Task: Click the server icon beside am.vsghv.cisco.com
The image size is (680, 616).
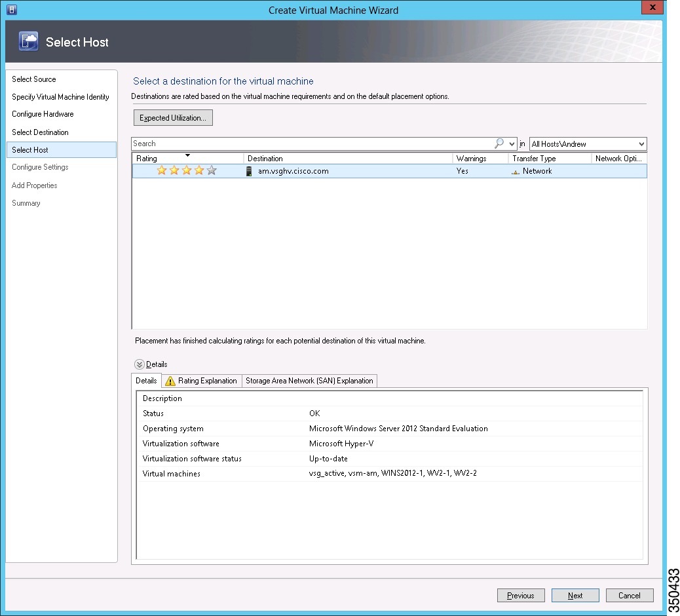Action: [x=249, y=171]
